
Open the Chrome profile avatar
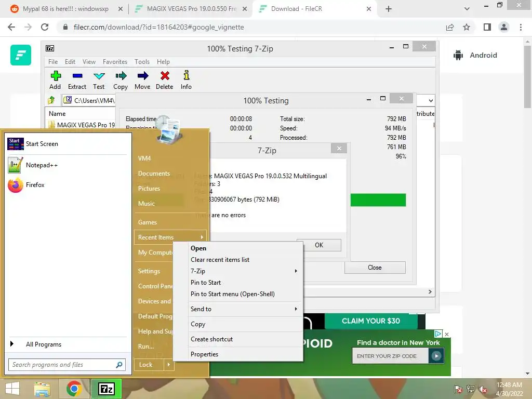[x=504, y=27]
